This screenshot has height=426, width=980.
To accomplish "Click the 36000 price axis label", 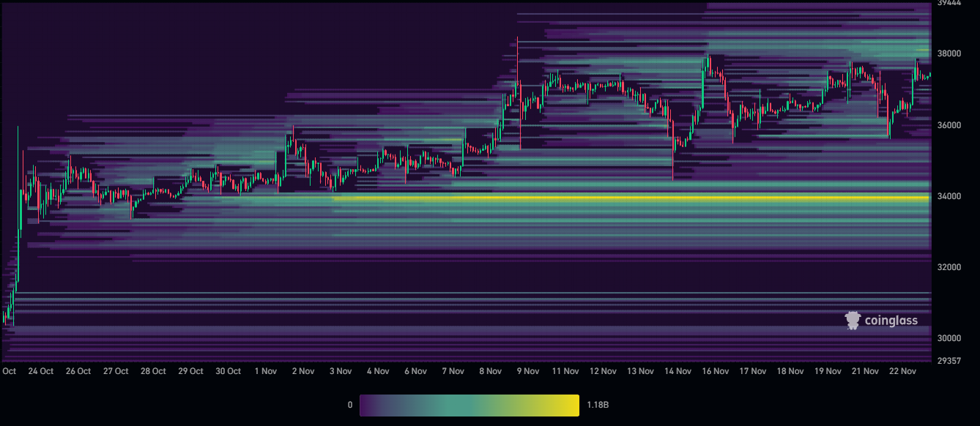I will [948, 125].
